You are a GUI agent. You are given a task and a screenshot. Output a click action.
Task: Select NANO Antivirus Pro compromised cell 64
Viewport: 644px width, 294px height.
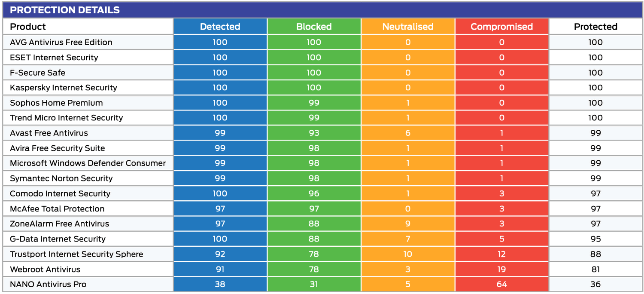[501, 285]
